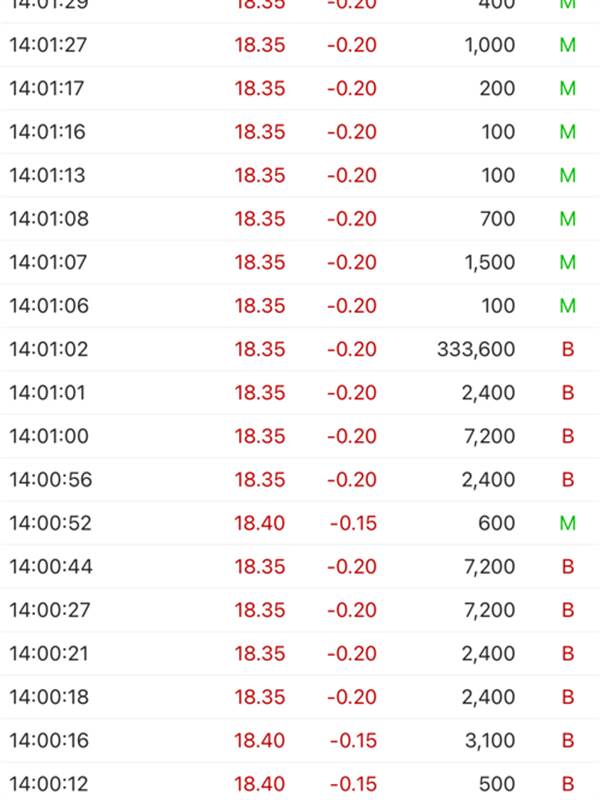Select the 14:01:27 trade row

click(x=300, y=45)
